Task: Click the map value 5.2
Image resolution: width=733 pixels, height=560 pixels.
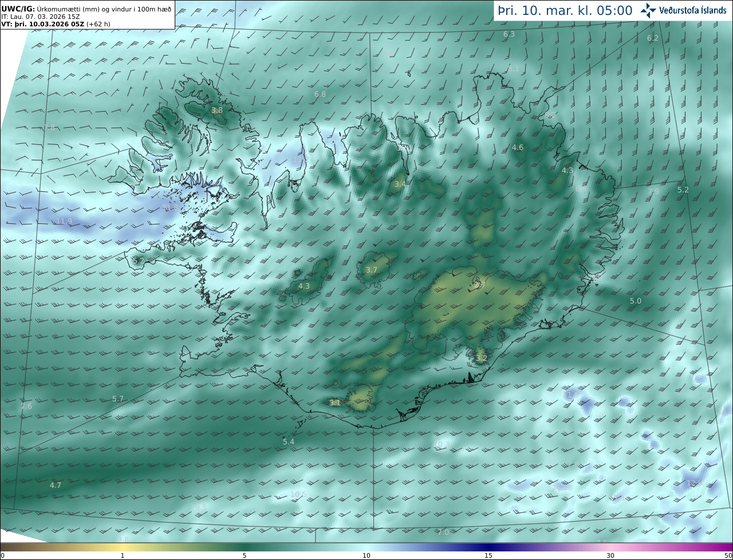Action: (x=683, y=190)
